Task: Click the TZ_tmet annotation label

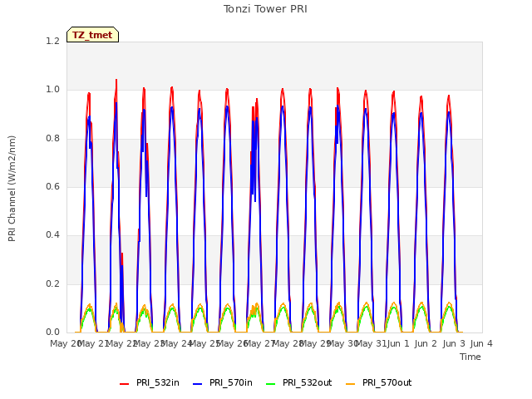Action: click(92, 35)
